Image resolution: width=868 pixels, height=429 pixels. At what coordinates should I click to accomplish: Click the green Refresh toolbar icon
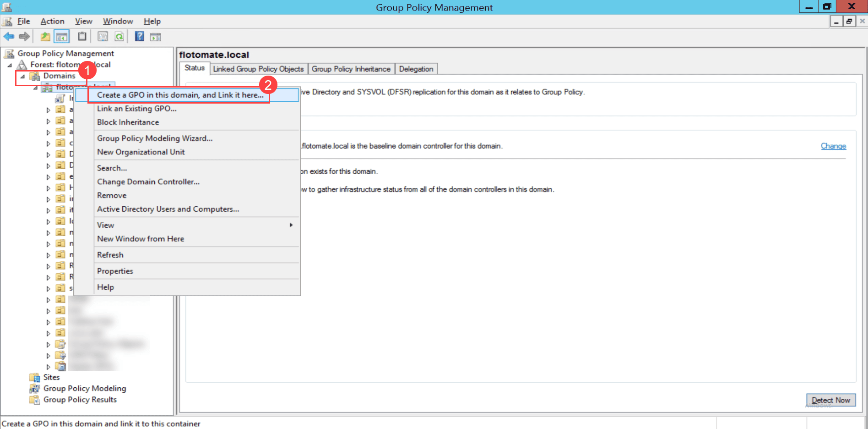[119, 37]
